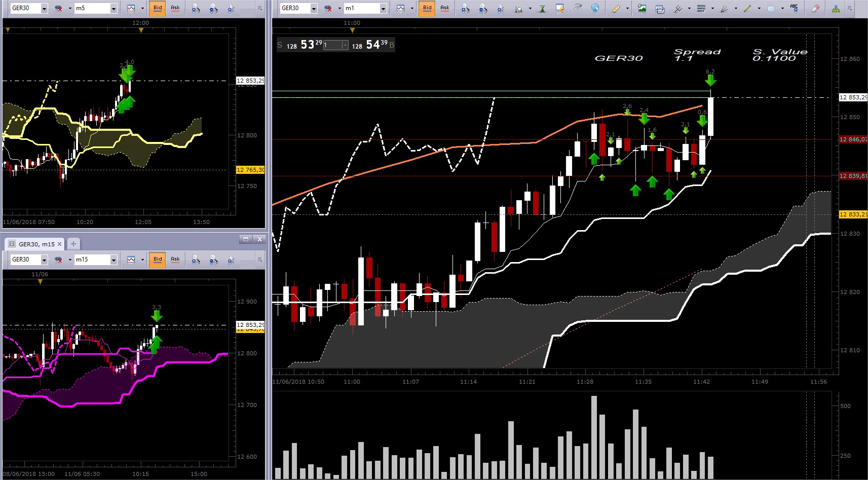Viewport: 868px width, 480px height.
Task: Toggle Bid price in m5 chart
Action: (158, 8)
